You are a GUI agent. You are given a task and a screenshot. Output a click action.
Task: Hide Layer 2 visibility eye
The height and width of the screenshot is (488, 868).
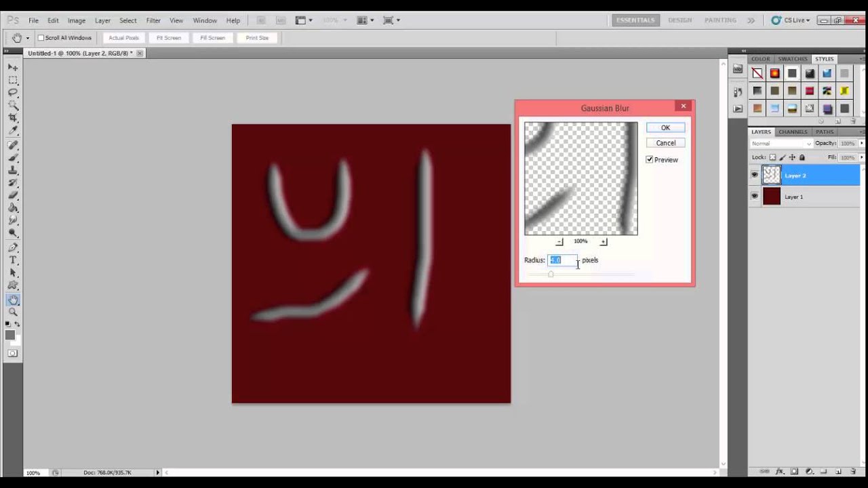pos(755,176)
